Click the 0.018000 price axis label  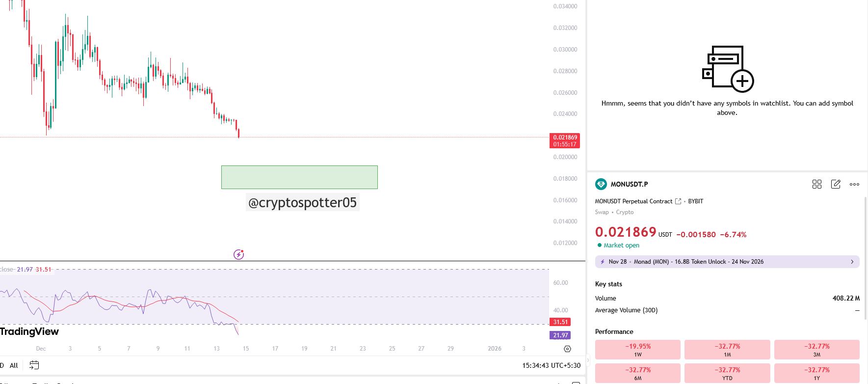(565, 179)
